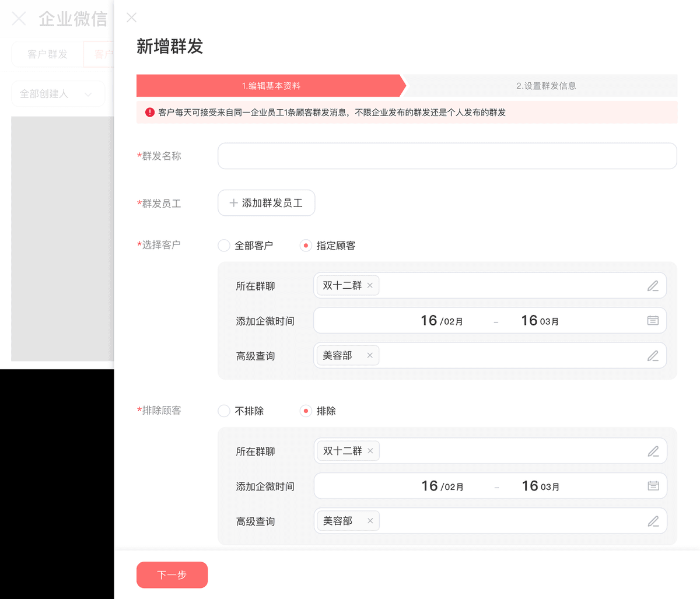Click 添加群发员工 button
The image size is (700, 599).
click(x=267, y=203)
